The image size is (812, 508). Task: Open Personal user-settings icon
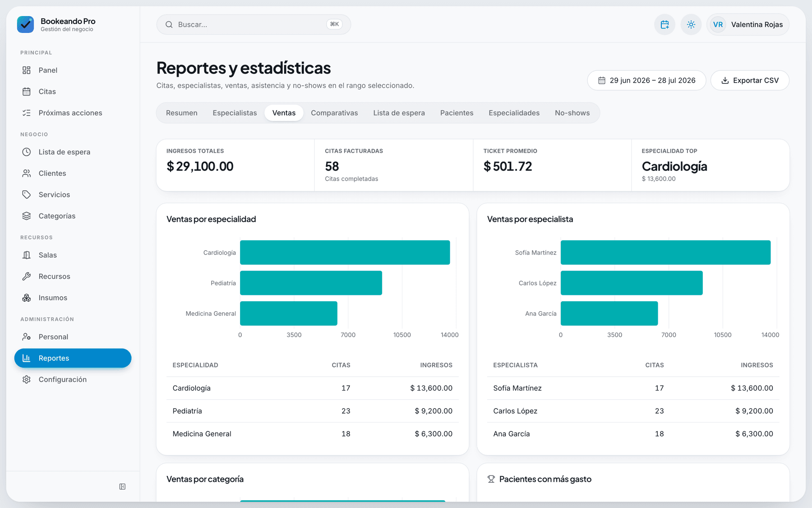click(x=27, y=336)
